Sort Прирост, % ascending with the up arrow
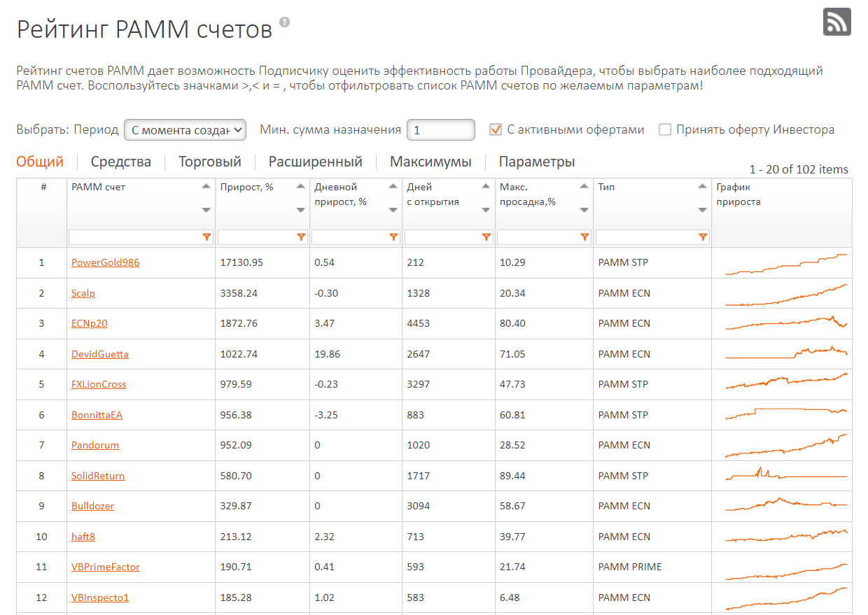 pyautogui.click(x=300, y=186)
